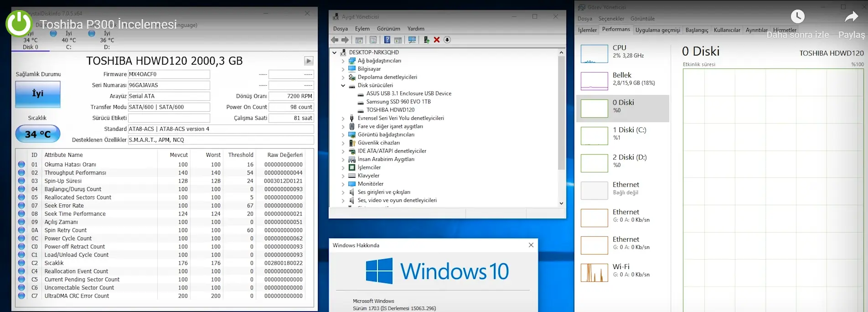Click the red X uninstall device icon

(437, 40)
